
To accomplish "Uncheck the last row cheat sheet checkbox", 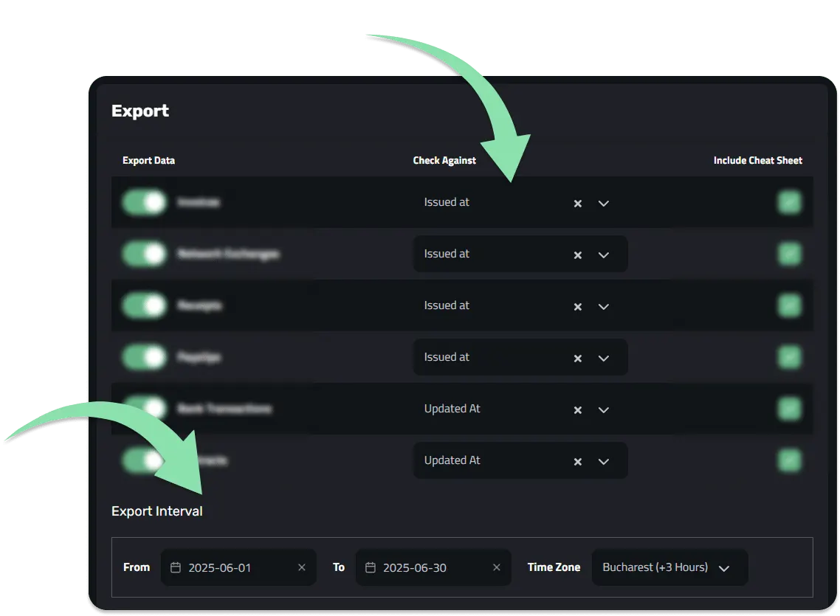I will (x=789, y=460).
